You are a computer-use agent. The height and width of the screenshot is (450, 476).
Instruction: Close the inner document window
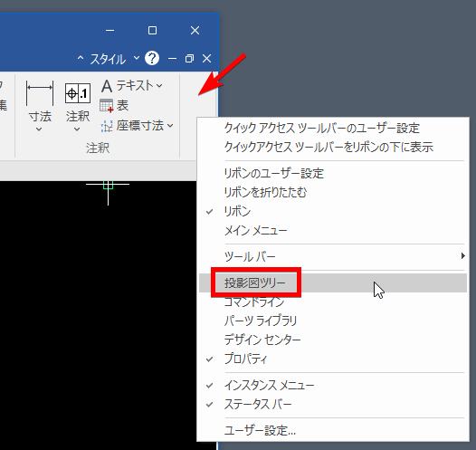click(206, 58)
